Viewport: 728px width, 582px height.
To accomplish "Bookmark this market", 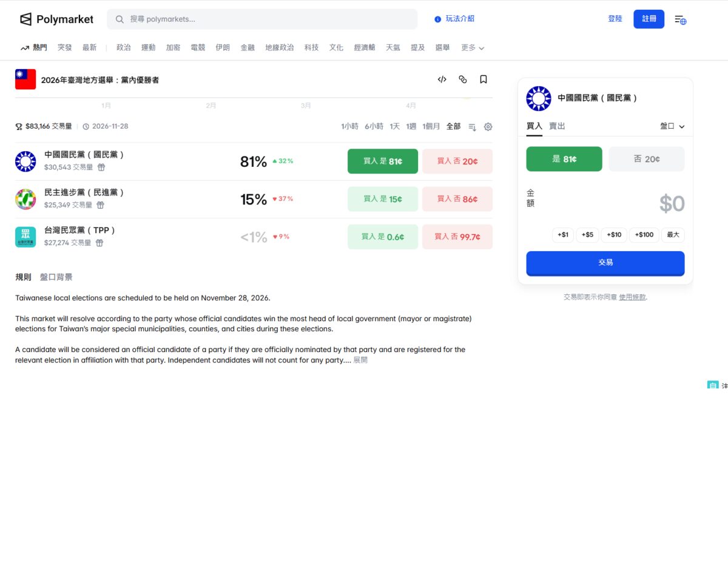I will click(484, 80).
